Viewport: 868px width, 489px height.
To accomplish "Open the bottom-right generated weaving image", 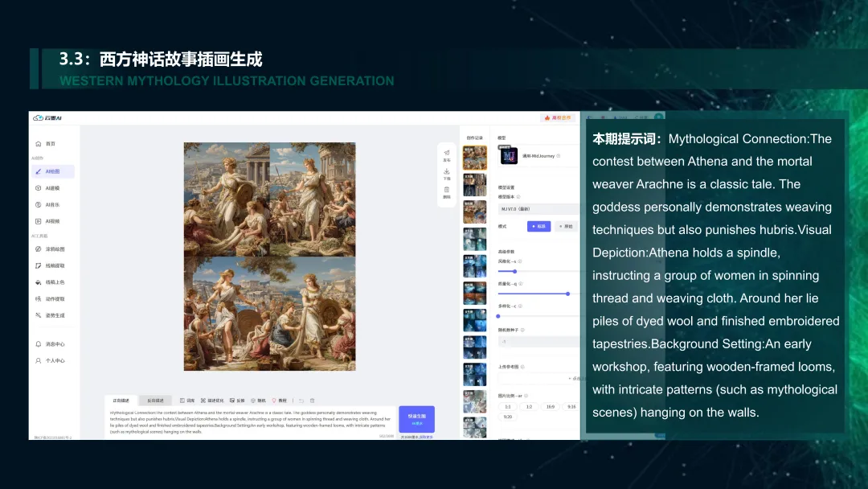I will (x=313, y=314).
